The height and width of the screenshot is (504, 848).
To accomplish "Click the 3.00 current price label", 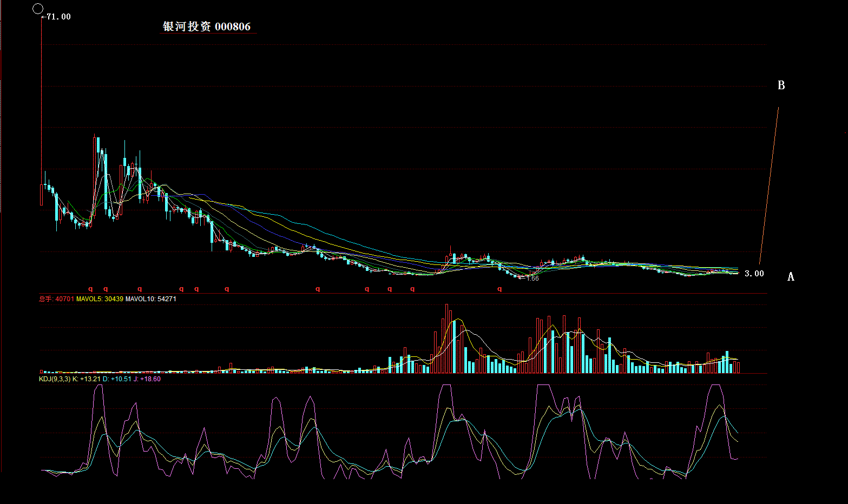I will tap(754, 274).
